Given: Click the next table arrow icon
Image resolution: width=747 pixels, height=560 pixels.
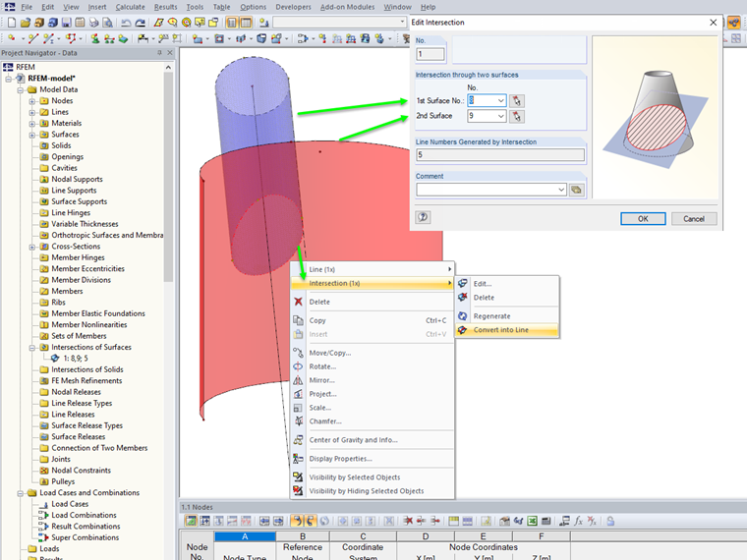Looking at the screenshot, I should coord(279,521).
